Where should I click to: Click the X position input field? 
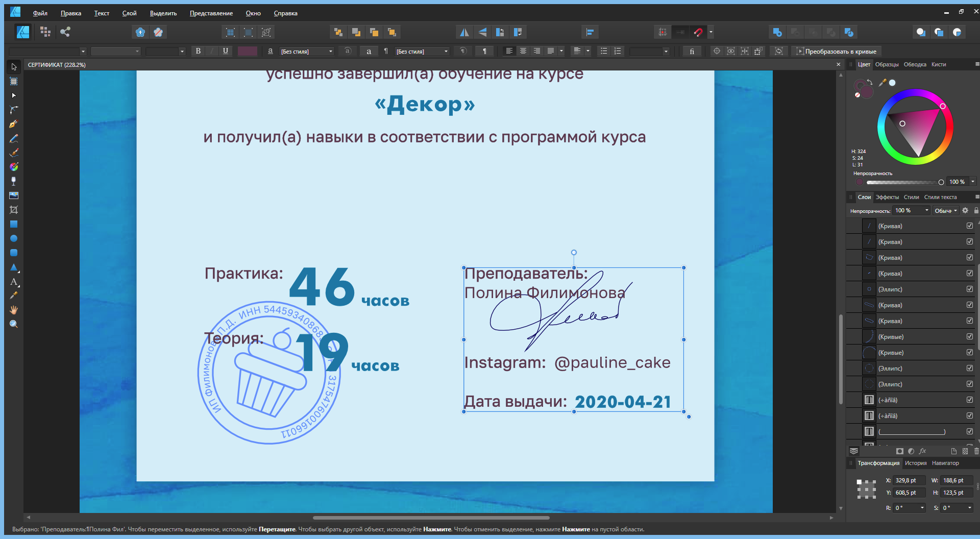909,480
